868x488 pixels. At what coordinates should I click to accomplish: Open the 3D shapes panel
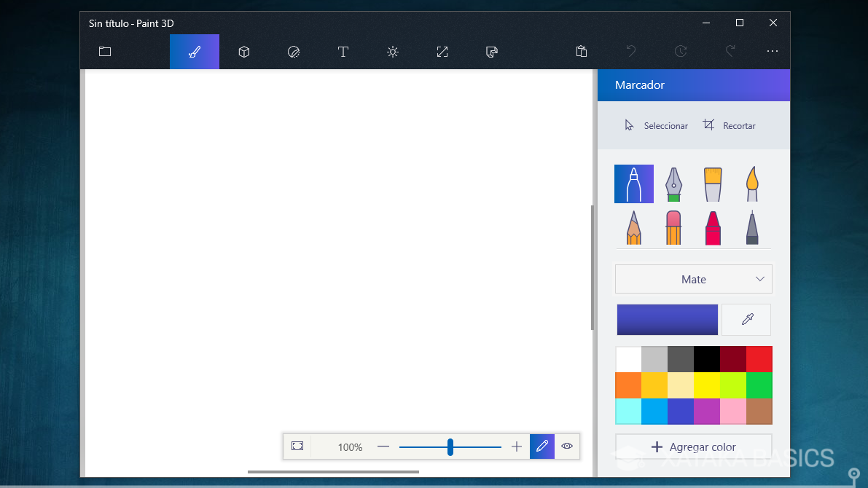coord(243,52)
